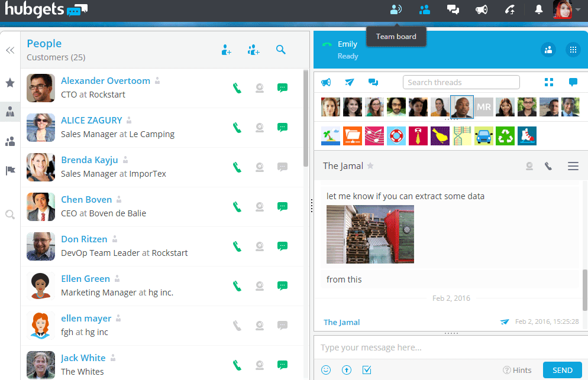Open ellen mayer's profile link

tap(86, 319)
